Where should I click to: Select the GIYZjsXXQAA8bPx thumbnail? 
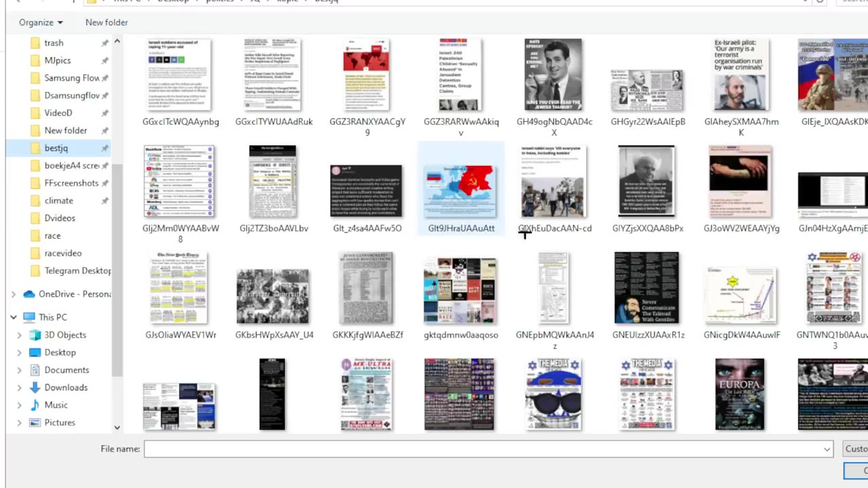(x=647, y=181)
